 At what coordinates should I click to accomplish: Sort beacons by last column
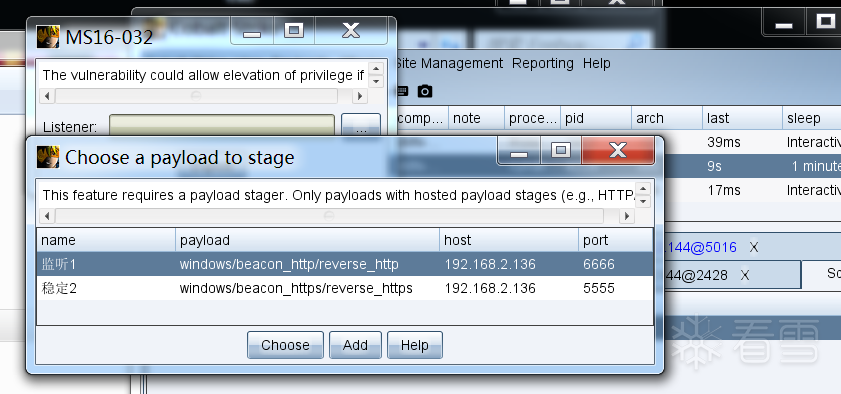pyautogui.click(x=742, y=118)
